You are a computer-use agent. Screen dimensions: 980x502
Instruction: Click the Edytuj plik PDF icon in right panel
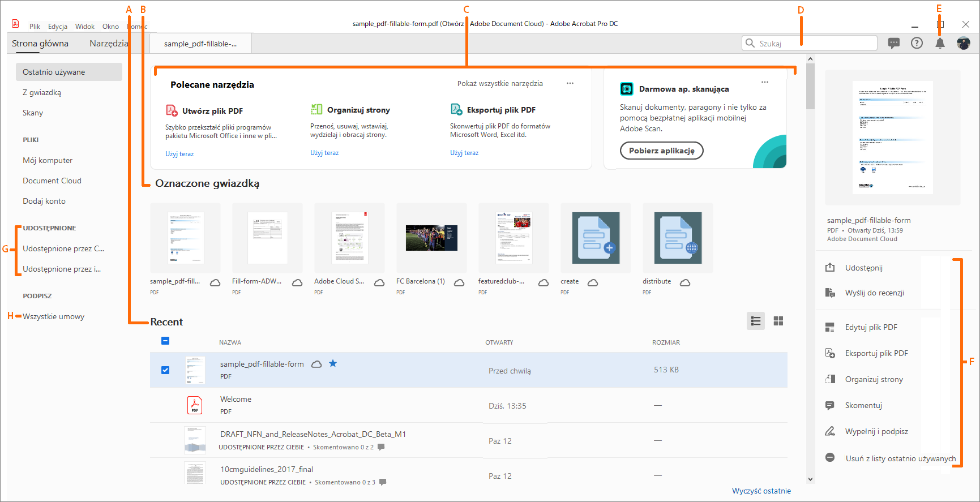point(830,327)
